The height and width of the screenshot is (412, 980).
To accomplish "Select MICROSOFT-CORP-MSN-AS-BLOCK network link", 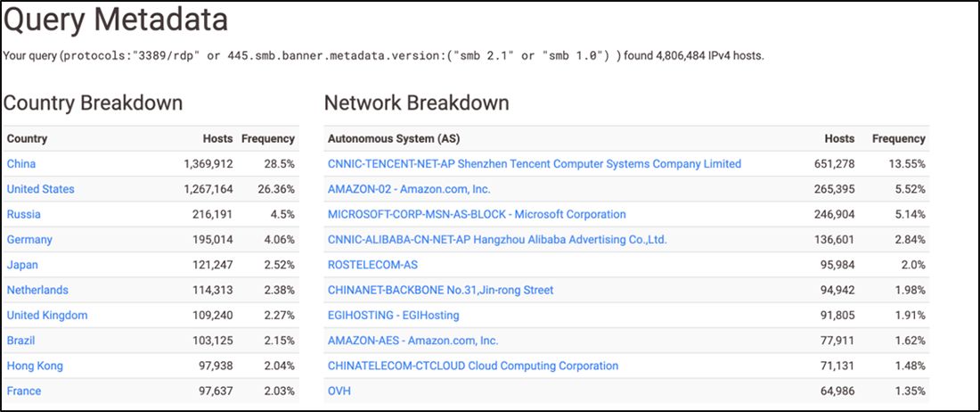I will click(477, 214).
